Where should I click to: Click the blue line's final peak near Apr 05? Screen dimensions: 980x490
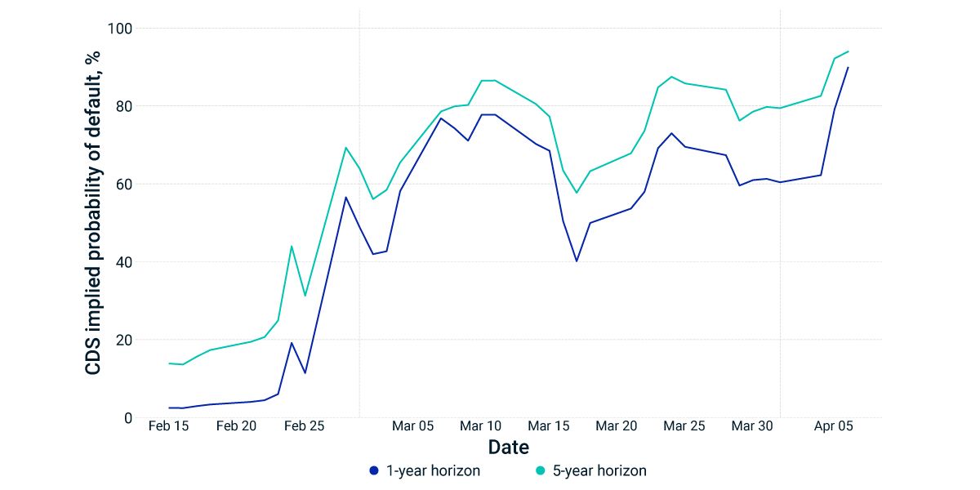(848, 68)
